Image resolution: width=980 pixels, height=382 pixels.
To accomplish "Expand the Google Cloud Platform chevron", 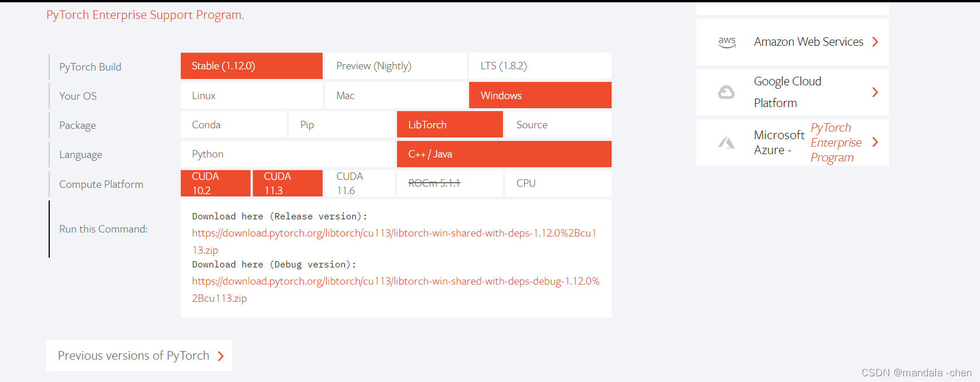I will [x=875, y=92].
